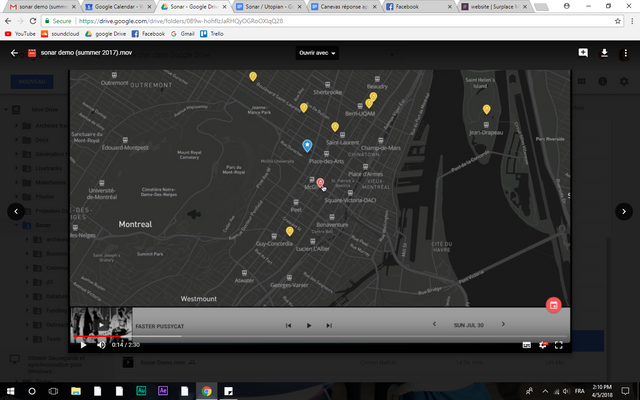The image size is (640, 400).
Task: Go to previous date before SUN JUL 30
Action: click(x=434, y=324)
